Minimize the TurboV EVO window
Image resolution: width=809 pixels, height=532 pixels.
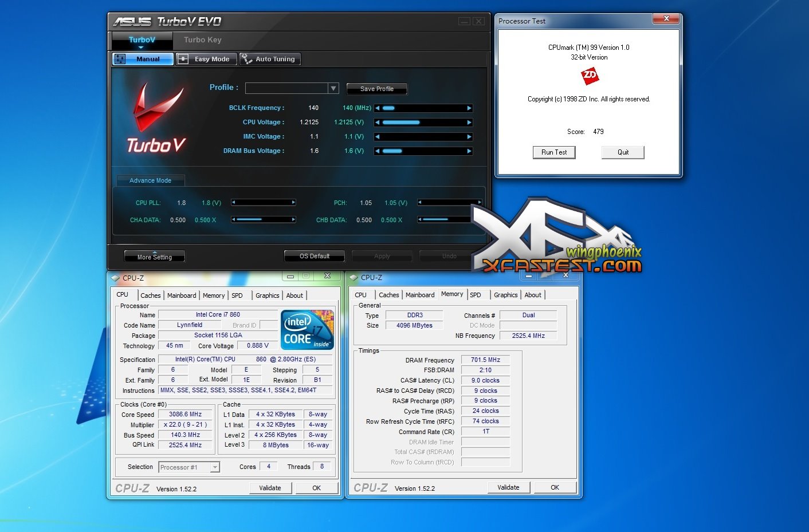click(465, 21)
